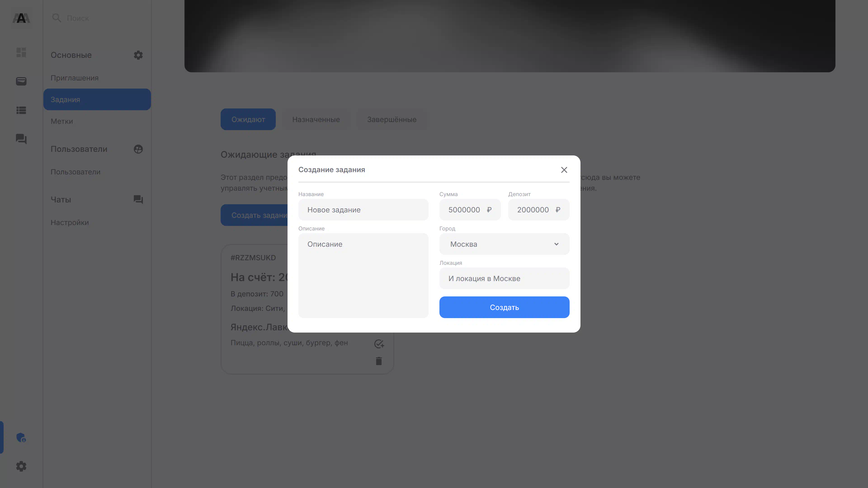This screenshot has height=488, width=868.
Task: Click the wallet card icon in left rail
Action: 21,81
